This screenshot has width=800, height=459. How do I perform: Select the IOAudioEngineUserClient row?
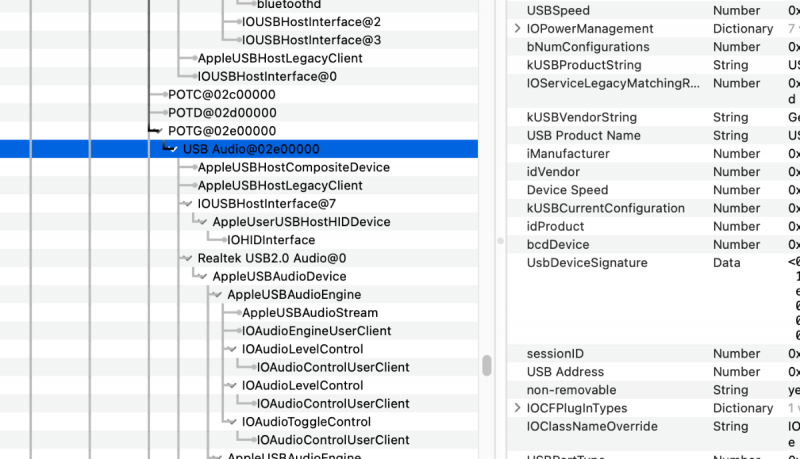(316, 331)
